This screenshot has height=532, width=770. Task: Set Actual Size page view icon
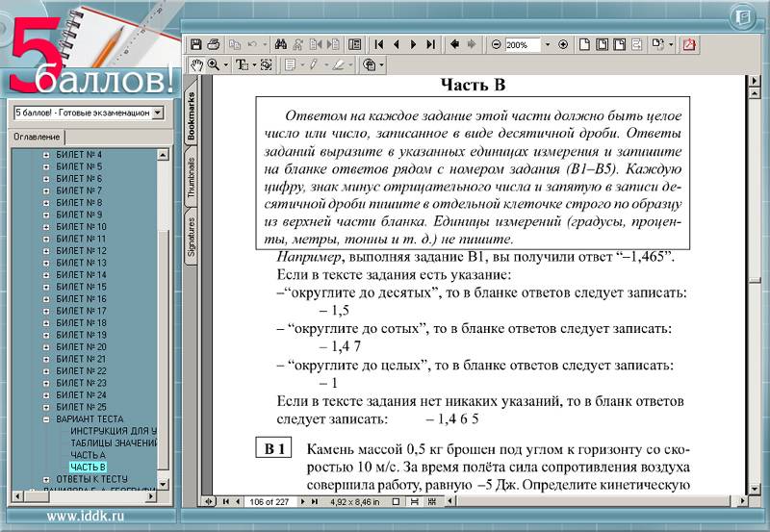pos(584,44)
